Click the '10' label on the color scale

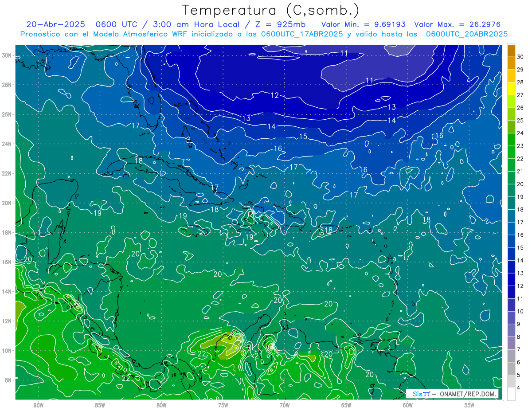pyautogui.click(x=520, y=311)
